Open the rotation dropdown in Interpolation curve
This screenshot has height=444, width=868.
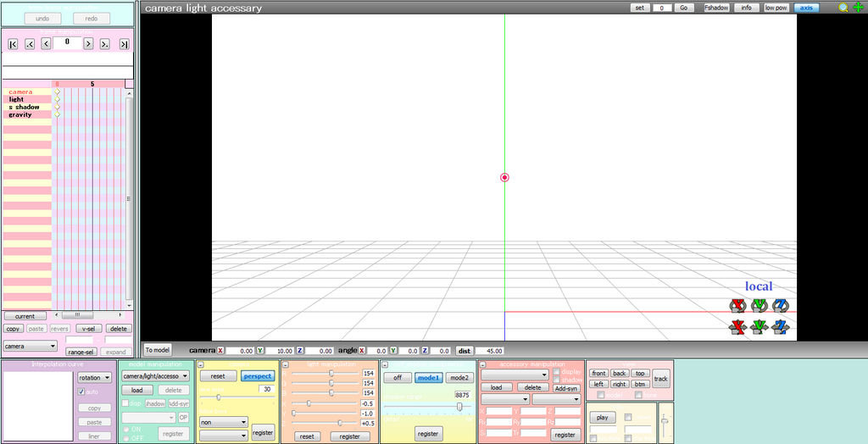[x=95, y=377]
